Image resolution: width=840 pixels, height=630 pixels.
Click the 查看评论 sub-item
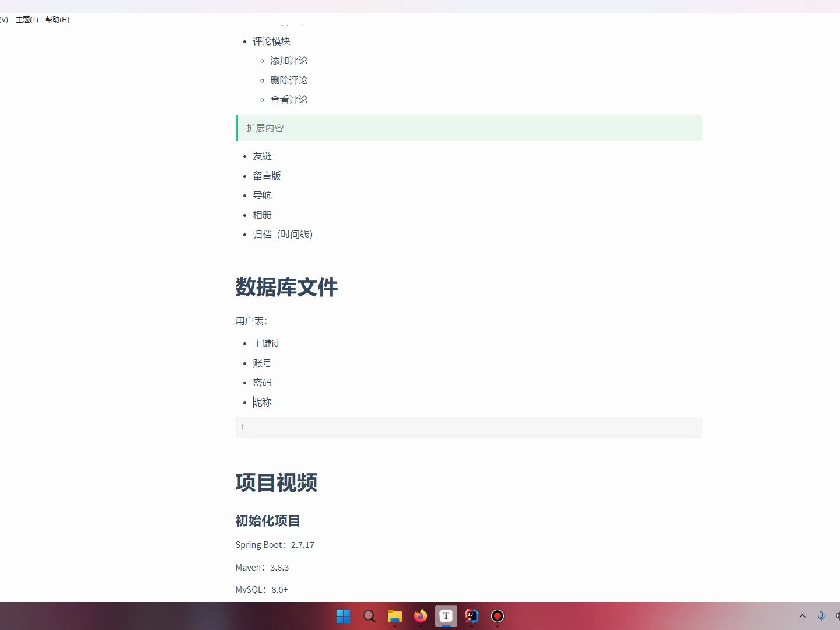(289, 100)
